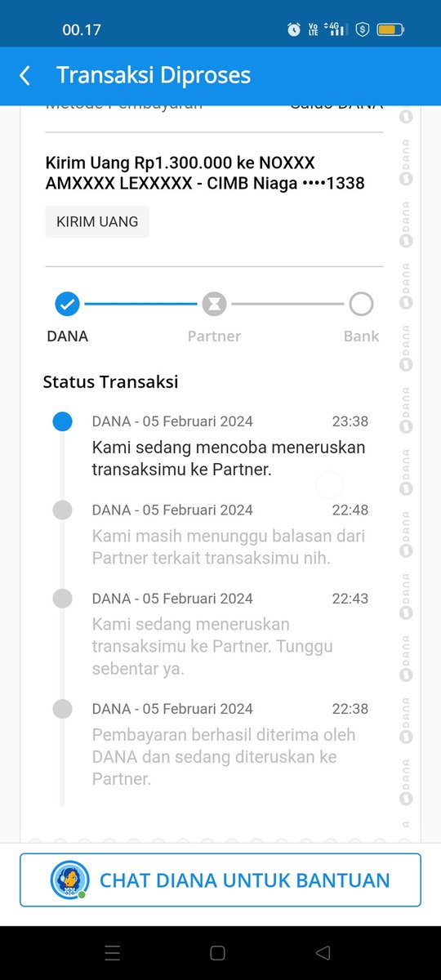Select the 22:38 timeline dot

click(x=62, y=708)
